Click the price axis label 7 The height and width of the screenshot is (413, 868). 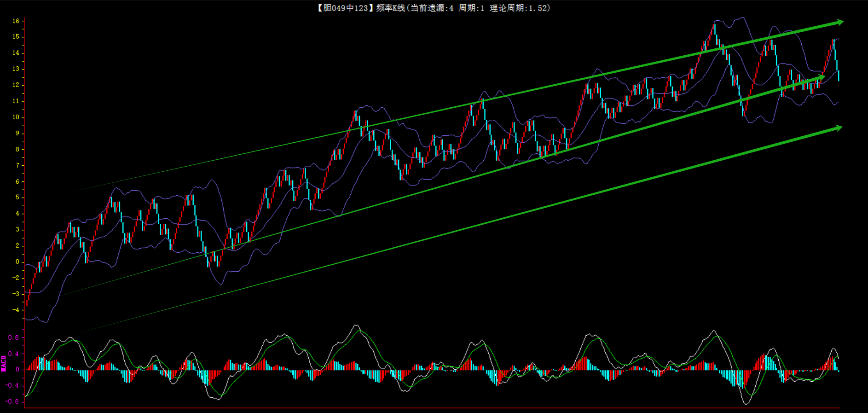point(17,166)
